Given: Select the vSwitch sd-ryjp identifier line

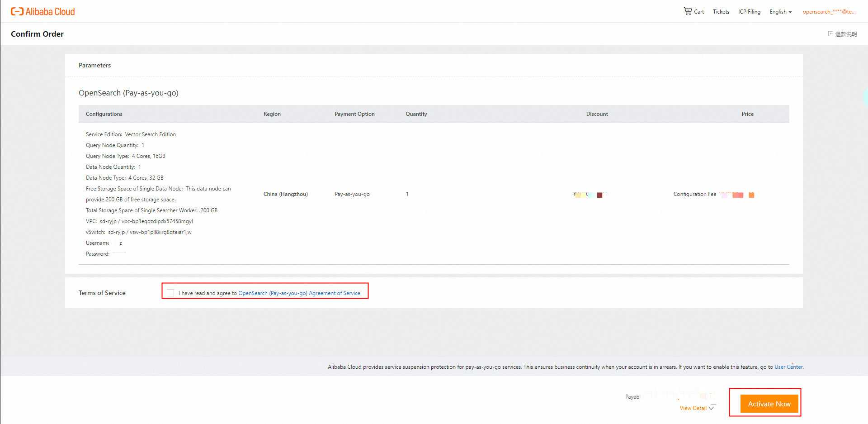Looking at the screenshot, I should 139,232.
